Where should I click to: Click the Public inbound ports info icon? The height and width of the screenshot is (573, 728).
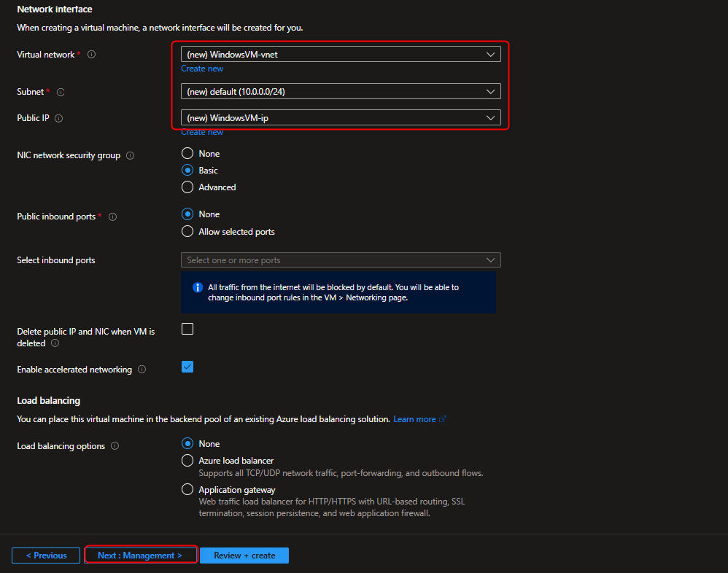(x=112, y=217)
